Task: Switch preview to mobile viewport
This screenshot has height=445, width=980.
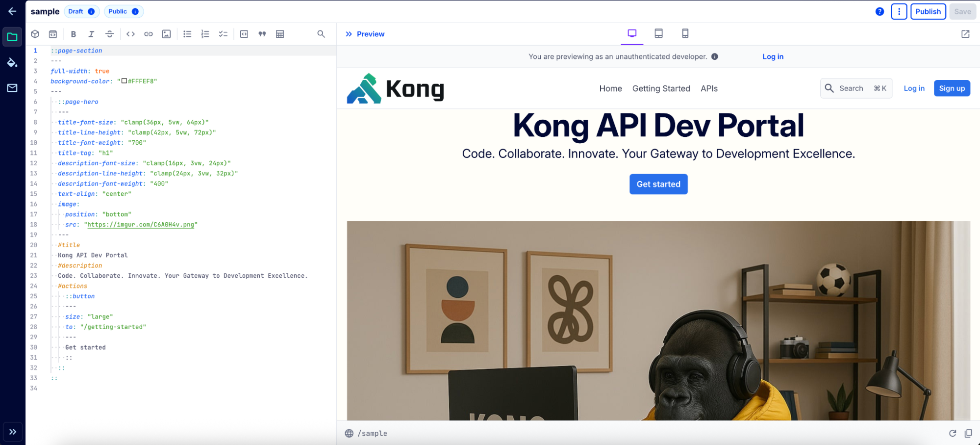Action: click(x=685, y=33)
